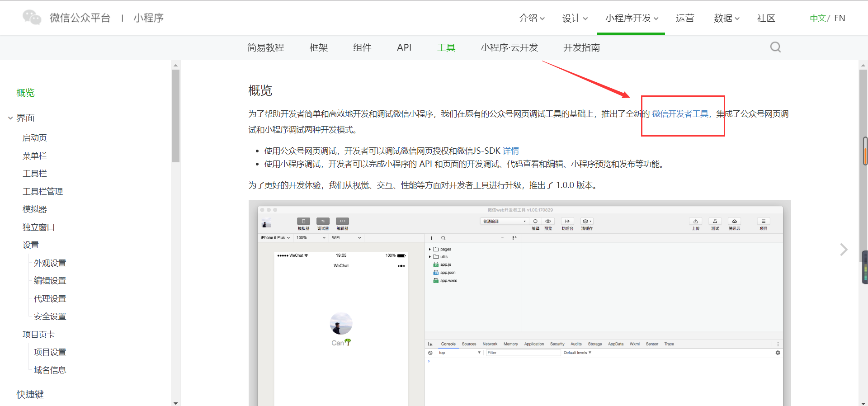Select 概览 in the sidebar

(x=26, y=93)
